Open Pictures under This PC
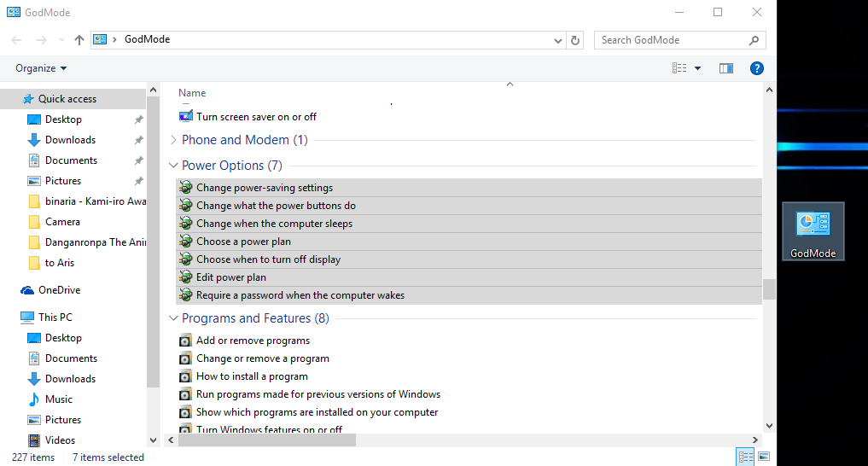This screenshot has height=466, width=868. pyautogui.click(x=63, y=420)
